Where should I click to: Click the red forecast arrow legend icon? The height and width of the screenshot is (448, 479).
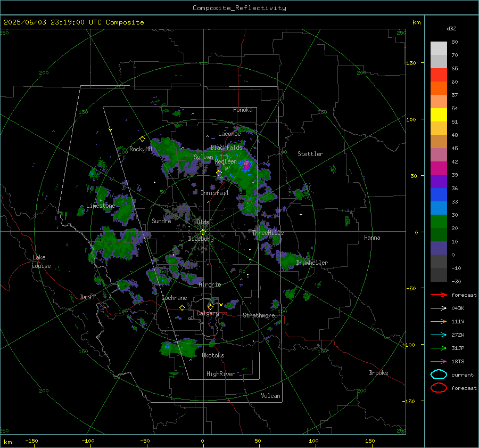click(x=439, y=295)
